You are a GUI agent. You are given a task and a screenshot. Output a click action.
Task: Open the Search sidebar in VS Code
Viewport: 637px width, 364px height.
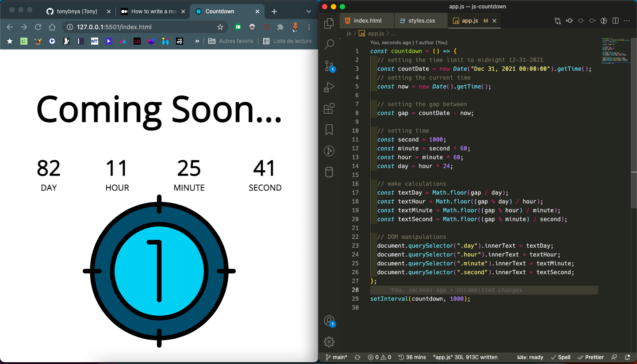[329, 44]
